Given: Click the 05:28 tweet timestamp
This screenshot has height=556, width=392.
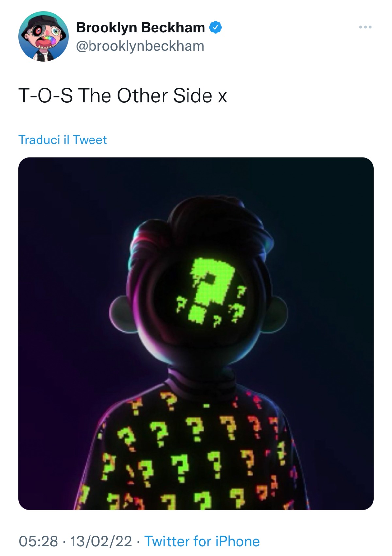Looking at the screenshot, I should pos(38,541).
